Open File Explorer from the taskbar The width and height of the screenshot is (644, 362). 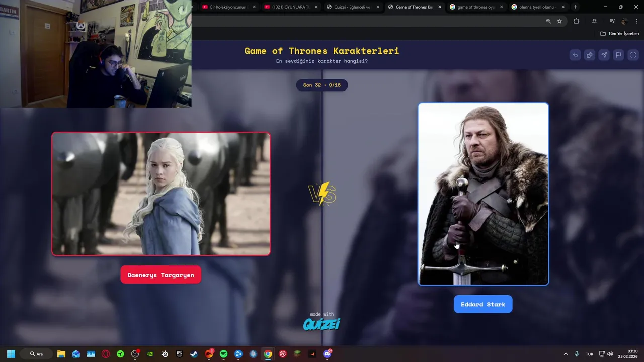(61, 354)
